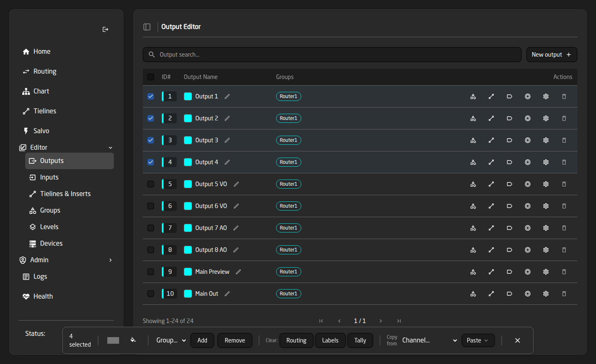The image size is (596, 364).
Task: Check the Main Out row checkbox
Action: [151, 294]
